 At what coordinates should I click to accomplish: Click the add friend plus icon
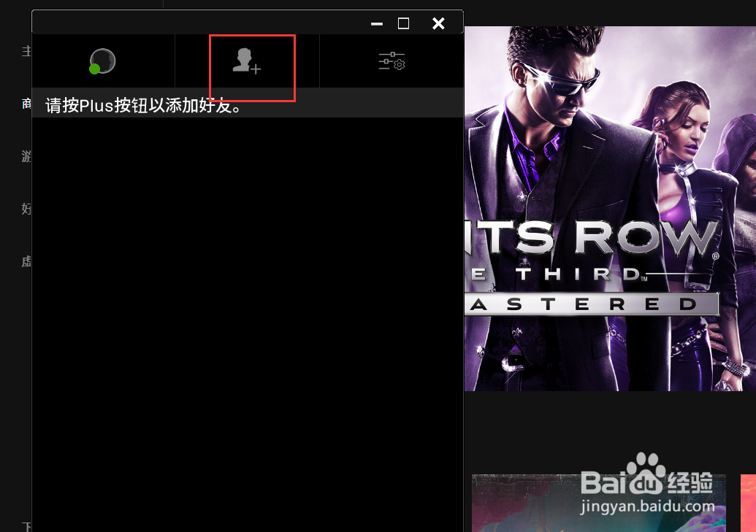[x=247, y=61]
